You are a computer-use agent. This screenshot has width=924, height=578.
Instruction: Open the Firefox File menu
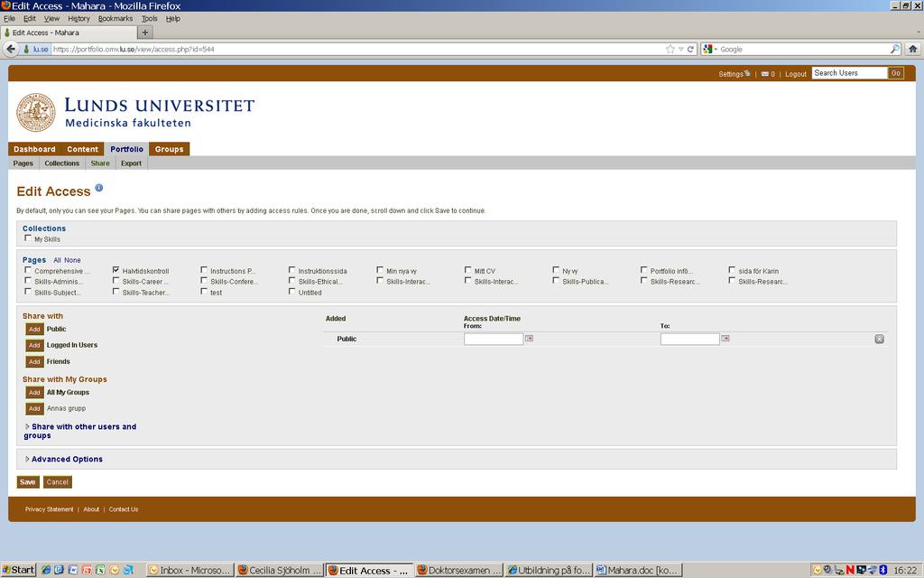(9, 18)
